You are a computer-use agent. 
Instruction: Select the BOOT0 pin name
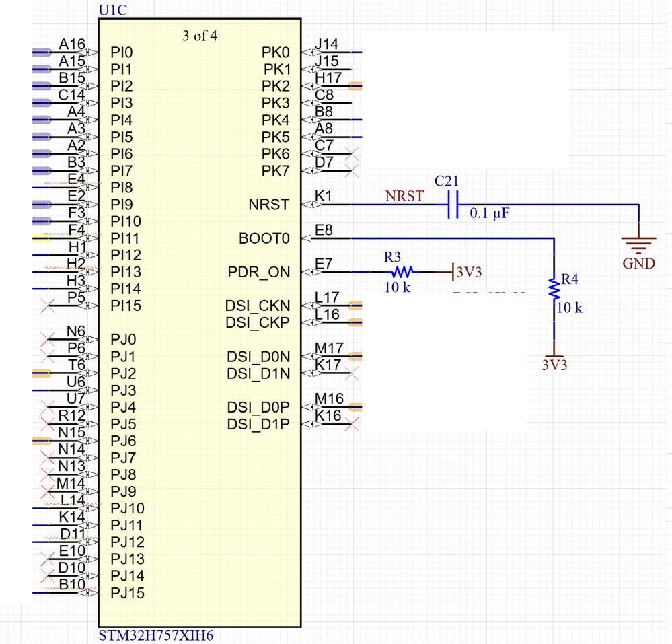coord(264,238)
